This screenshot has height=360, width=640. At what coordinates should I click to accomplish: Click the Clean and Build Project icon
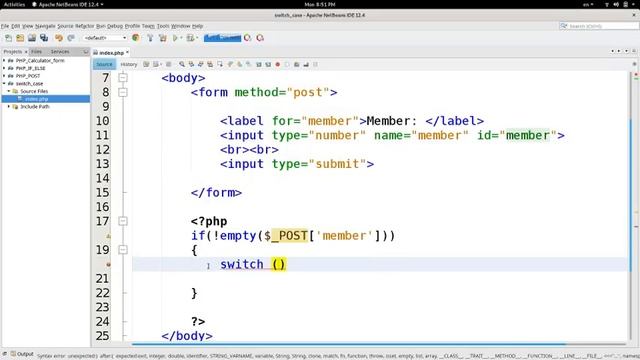click(x=162, y=38)
